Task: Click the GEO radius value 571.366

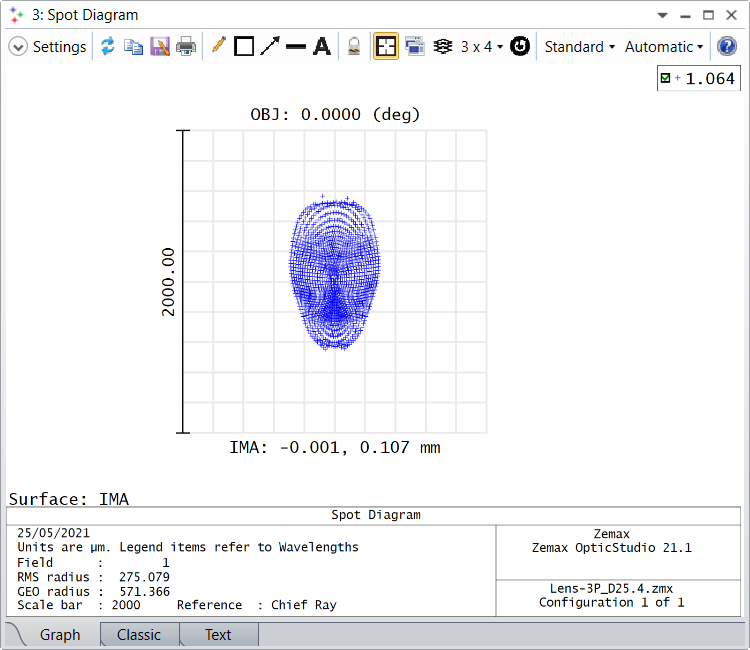Action: point(144,592)
